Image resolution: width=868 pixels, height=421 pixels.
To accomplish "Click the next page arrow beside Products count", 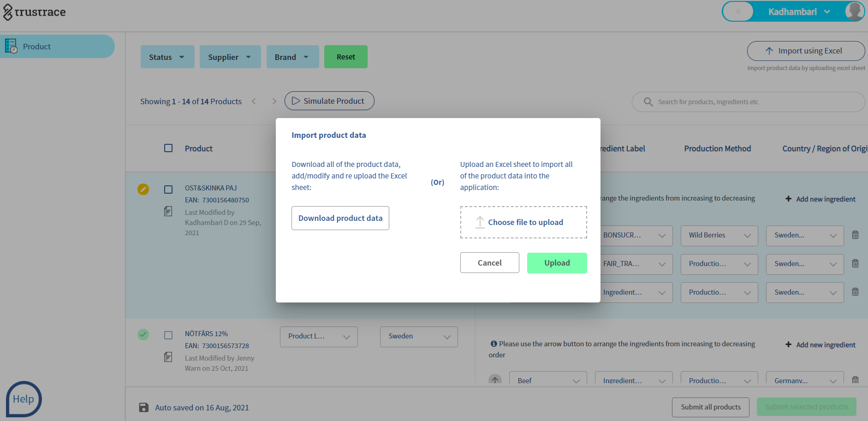I will coord(274,101).
